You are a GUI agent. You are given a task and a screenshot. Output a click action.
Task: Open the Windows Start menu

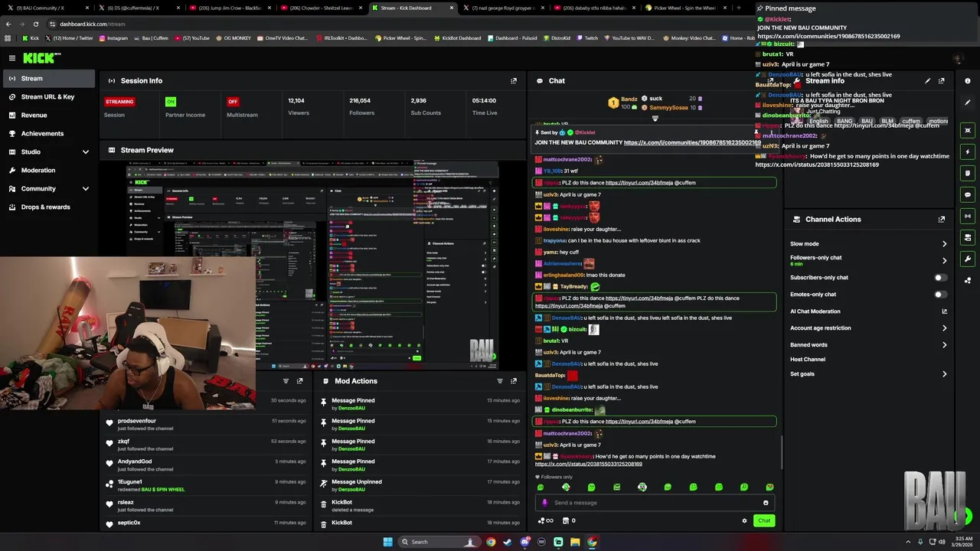click(x=387, y=542)
